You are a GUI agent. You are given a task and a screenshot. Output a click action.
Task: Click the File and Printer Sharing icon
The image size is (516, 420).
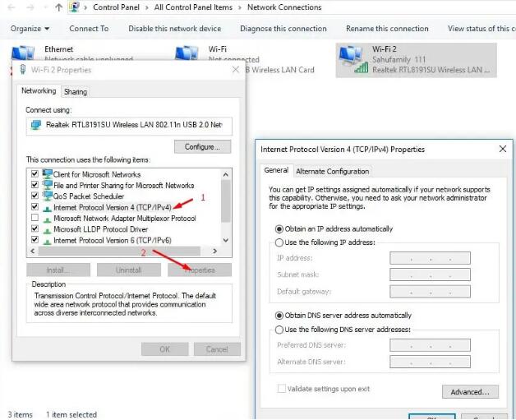48,185
